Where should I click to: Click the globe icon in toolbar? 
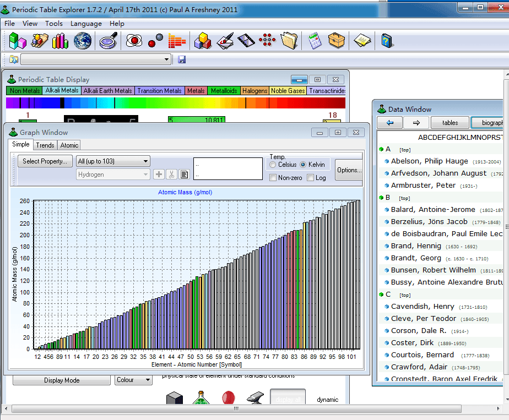click(x=83, y=41)
